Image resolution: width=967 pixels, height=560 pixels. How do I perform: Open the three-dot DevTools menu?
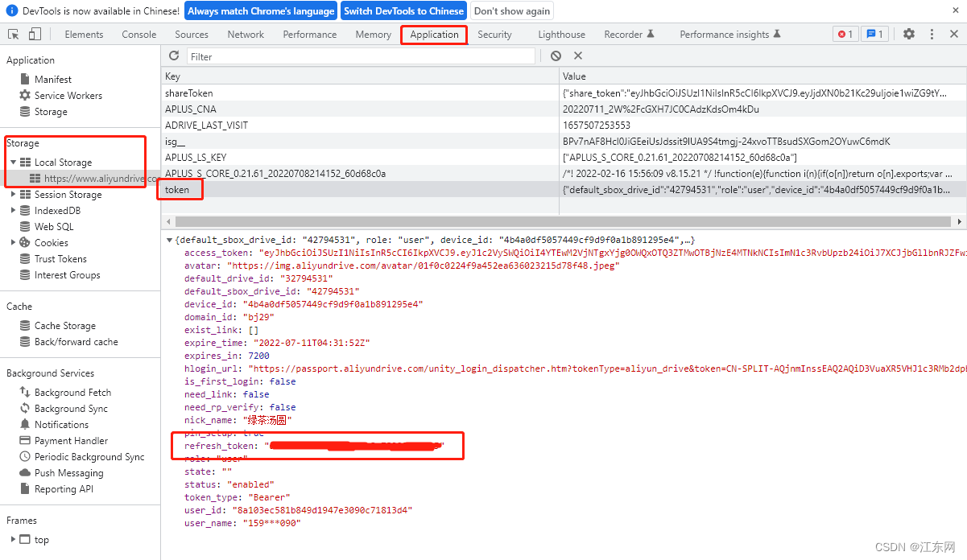tap(932, 35)
